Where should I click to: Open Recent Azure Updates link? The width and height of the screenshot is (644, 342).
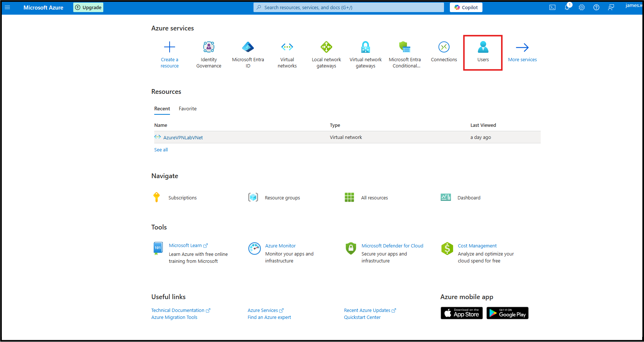click(x=370, y=310)
